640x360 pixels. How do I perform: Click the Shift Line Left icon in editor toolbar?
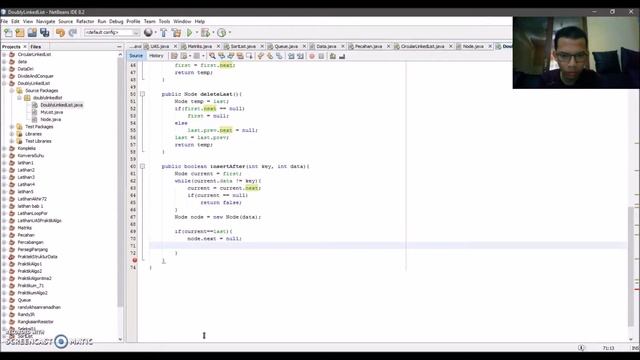(x=291, y=56)
